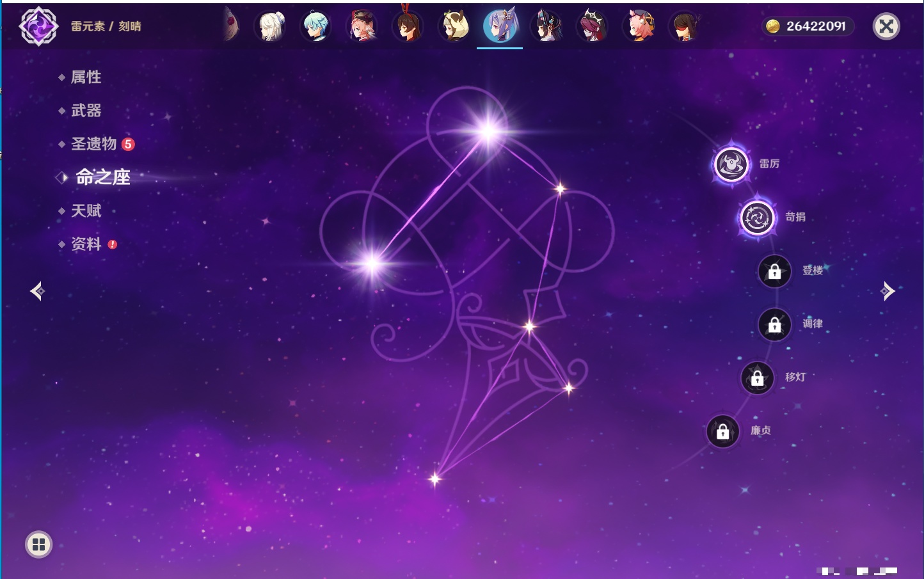Choose Diona's pink-haired avatar
Screen dimensions: 924x579
point(639,26)
